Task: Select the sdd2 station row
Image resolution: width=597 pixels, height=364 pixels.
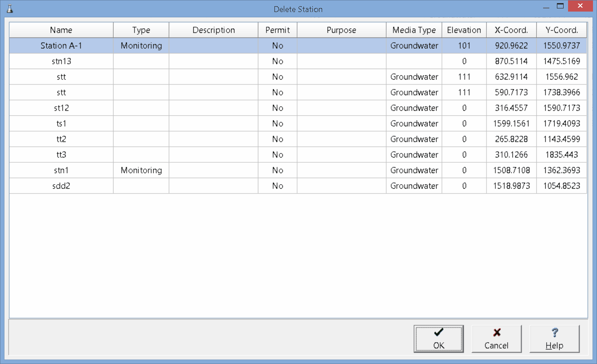Action: pos(298,186)
